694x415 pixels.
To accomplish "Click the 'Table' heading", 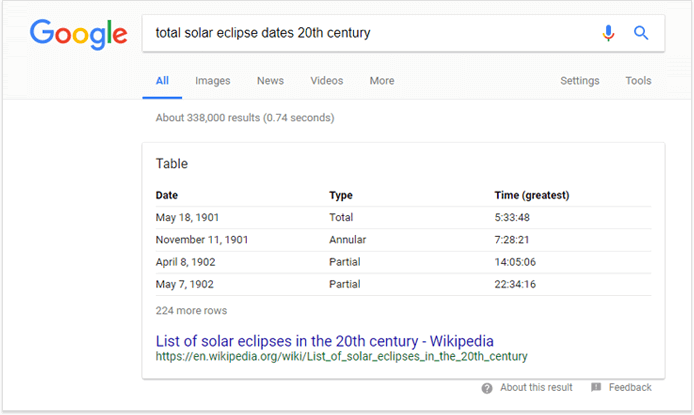I will (172, 164).
